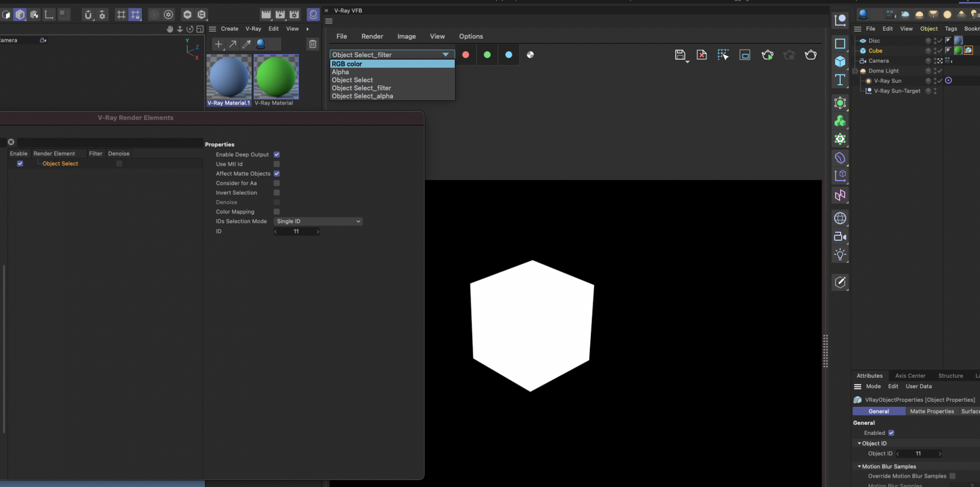Open the Render menu in VFB
The width and height of the screenshot is (980, 487).
point(372,36)
